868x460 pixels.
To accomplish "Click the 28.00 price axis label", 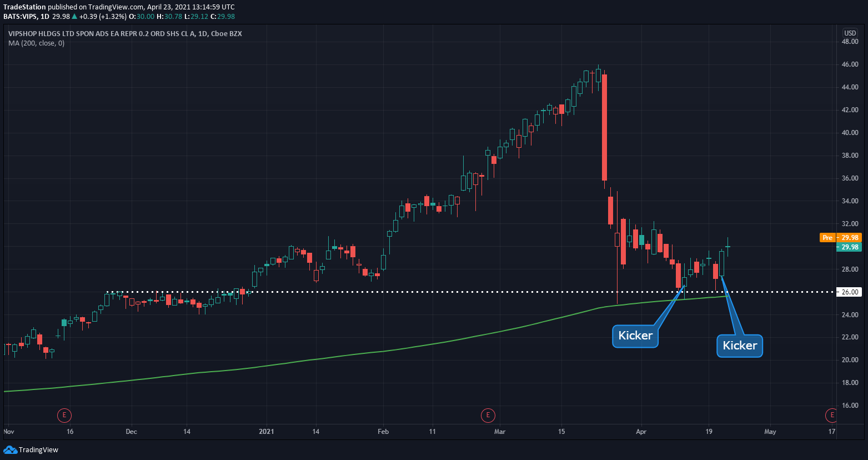I will click(x=850, y=269).
